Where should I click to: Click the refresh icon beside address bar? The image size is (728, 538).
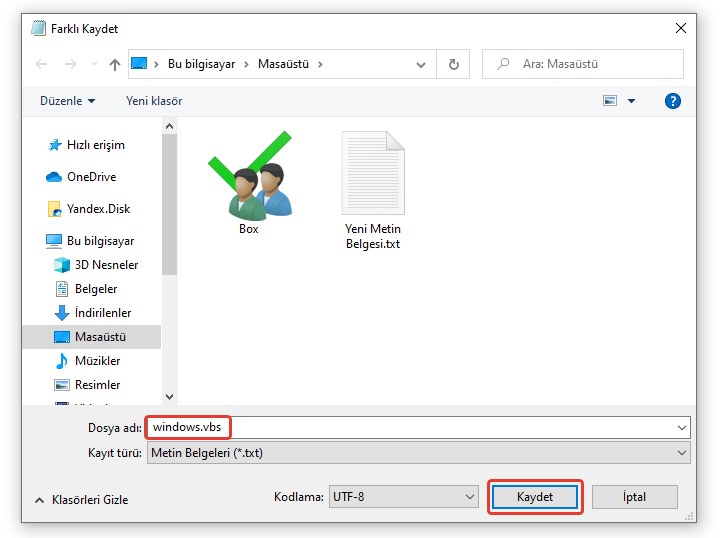(x=453, y=64)
